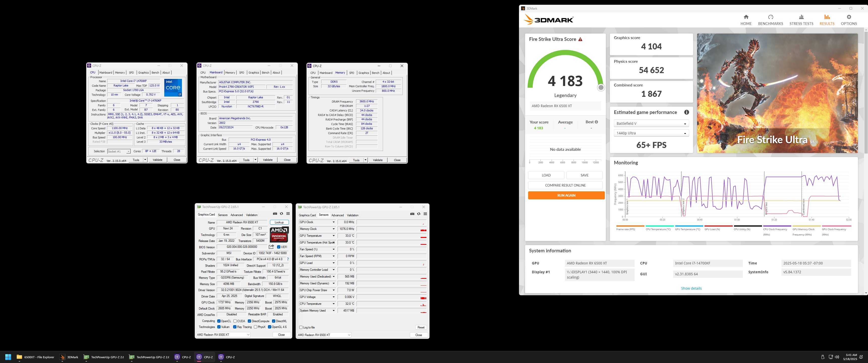Click the refresh icon in GPU-Z Graphics Card window
The height and width of the screenshot is (363, 868).
[281, 214]
